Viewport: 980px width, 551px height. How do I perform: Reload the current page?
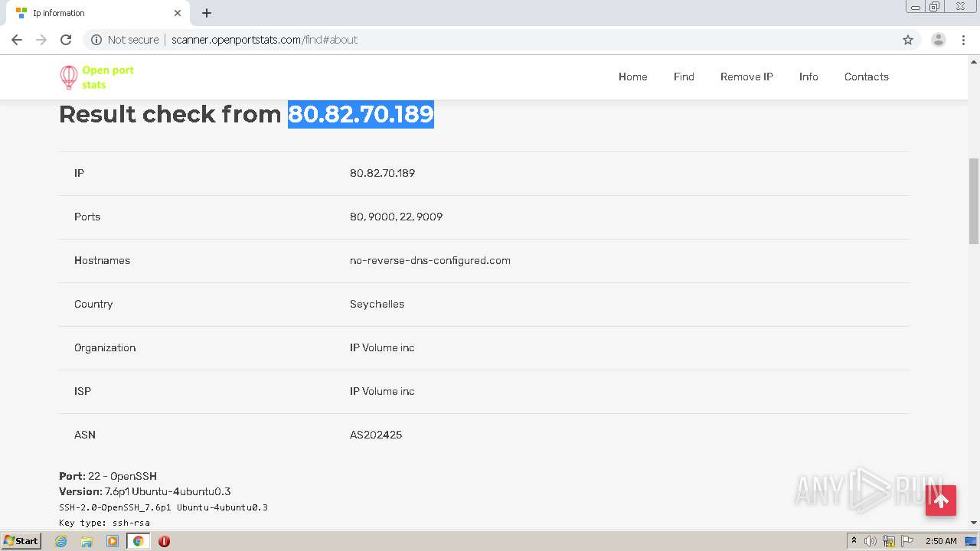pos(66,40)
